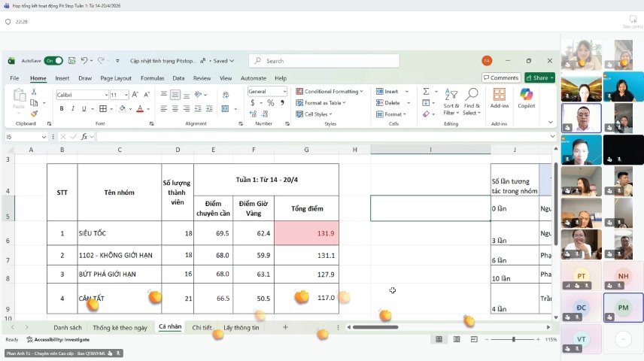Click the Save icon in title bar
Viewport: 644px width, 361px height.
pyautogui.click(x=72, y=61)
